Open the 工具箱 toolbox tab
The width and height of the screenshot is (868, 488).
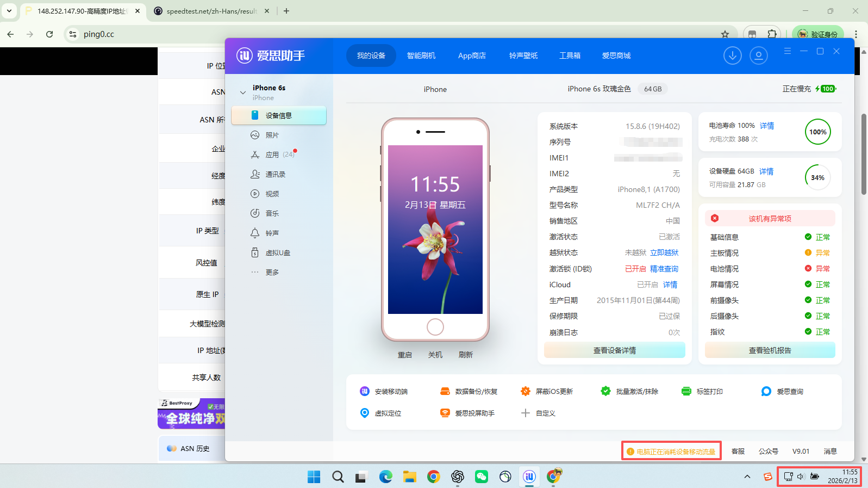point(570,55)
